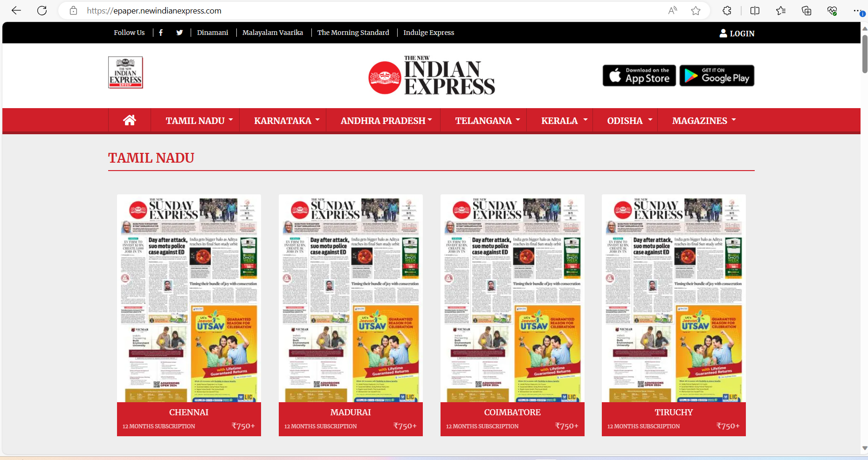Select the CHENNAI edition label
This screenshot has width=868, height=460.
[x=189, y=412]
